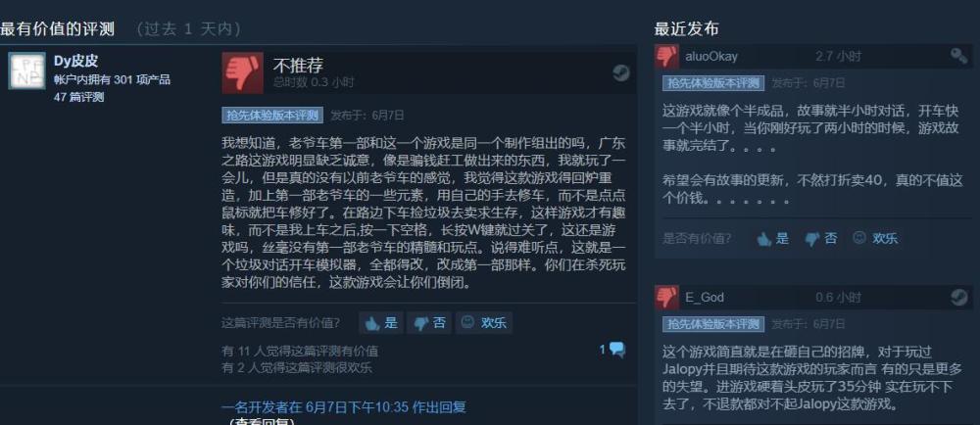980x425 pixels.
Task: Click the key icon on aluoOkay's review
Action: (x=958, y=56)
